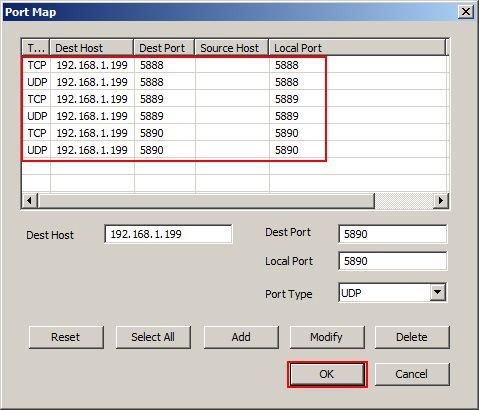Click Select All button

tap(153, 337)
